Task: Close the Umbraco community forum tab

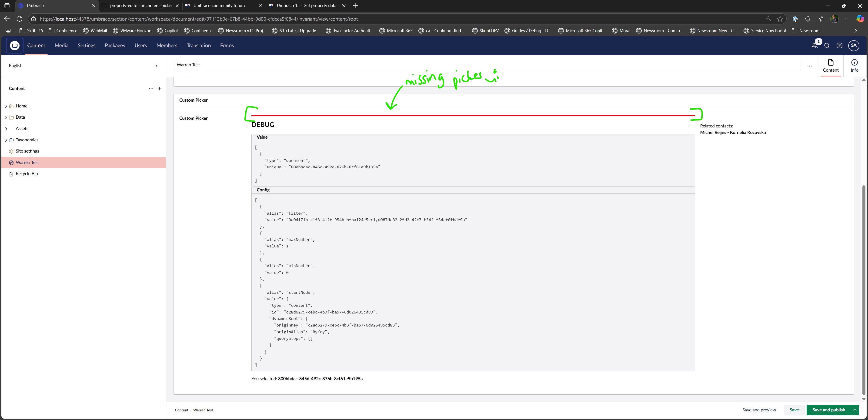Action: pyautogui.click(x=260, y=6)
